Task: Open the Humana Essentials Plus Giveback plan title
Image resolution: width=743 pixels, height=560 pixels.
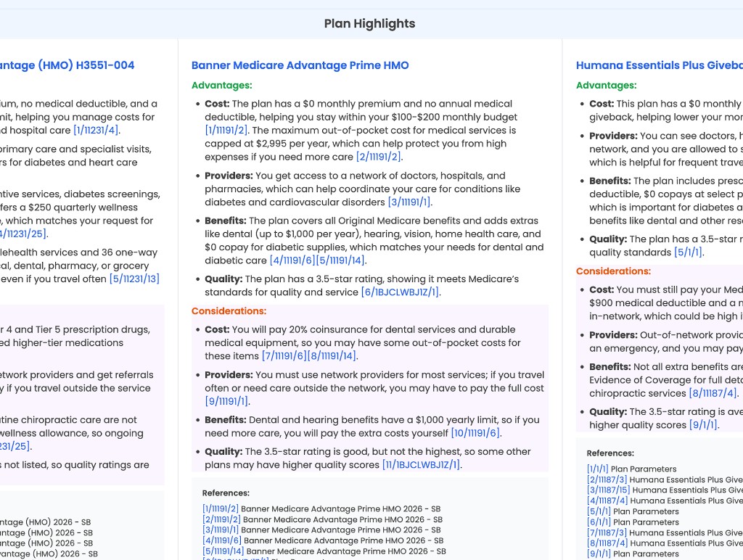Action: pyautogui.click(x=659, y=65)
